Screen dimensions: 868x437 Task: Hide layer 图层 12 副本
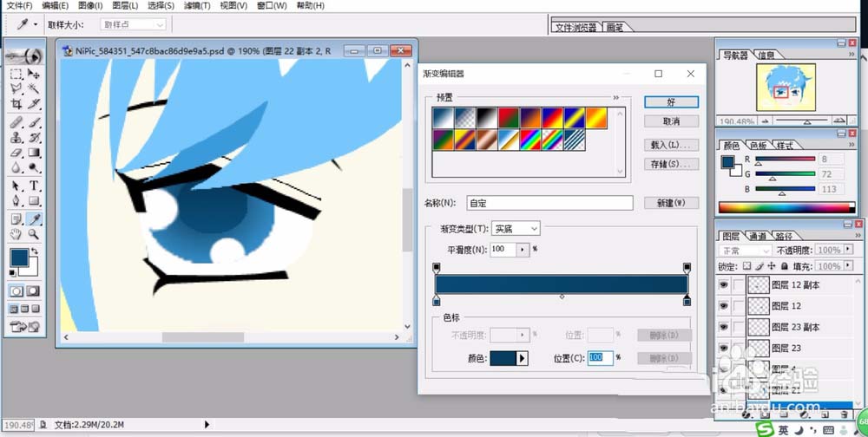[x=723, y=285]
